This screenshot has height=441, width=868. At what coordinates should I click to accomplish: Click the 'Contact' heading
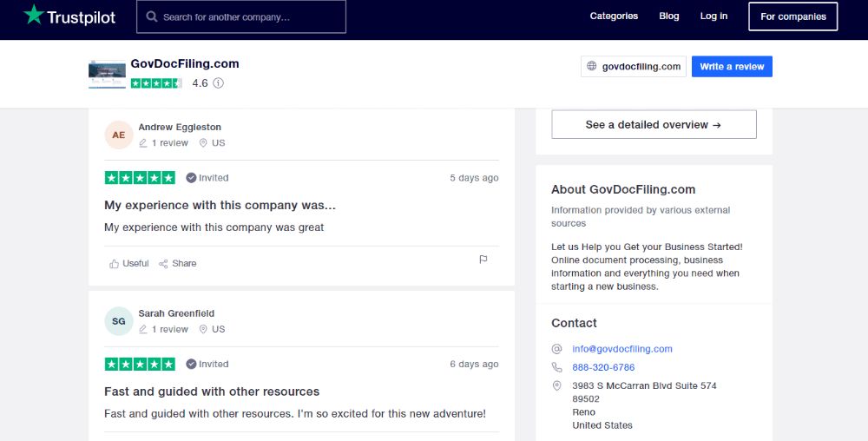point(574,323)
